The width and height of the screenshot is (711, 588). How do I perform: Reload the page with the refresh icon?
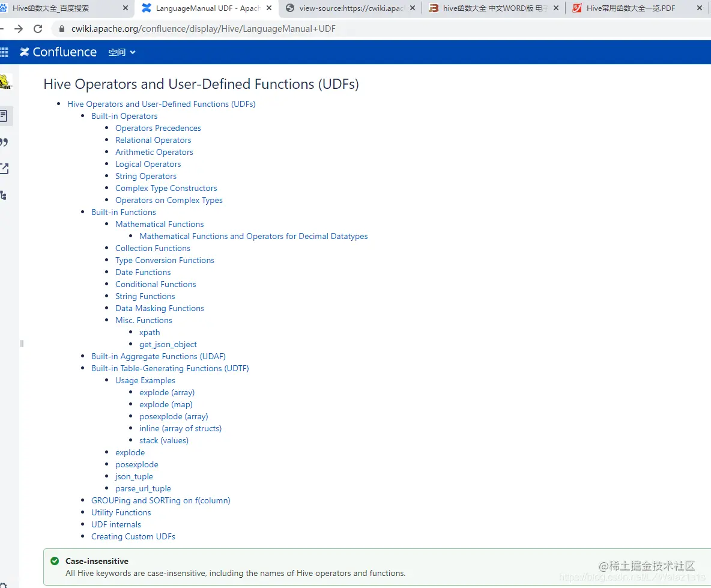(x=38, y=29)
